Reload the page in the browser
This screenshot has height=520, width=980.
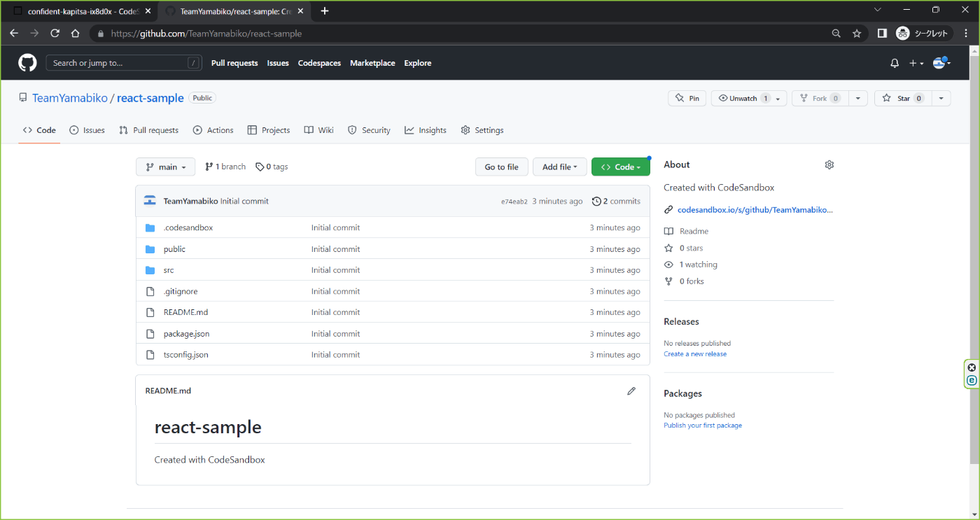(x=55, y=33)
